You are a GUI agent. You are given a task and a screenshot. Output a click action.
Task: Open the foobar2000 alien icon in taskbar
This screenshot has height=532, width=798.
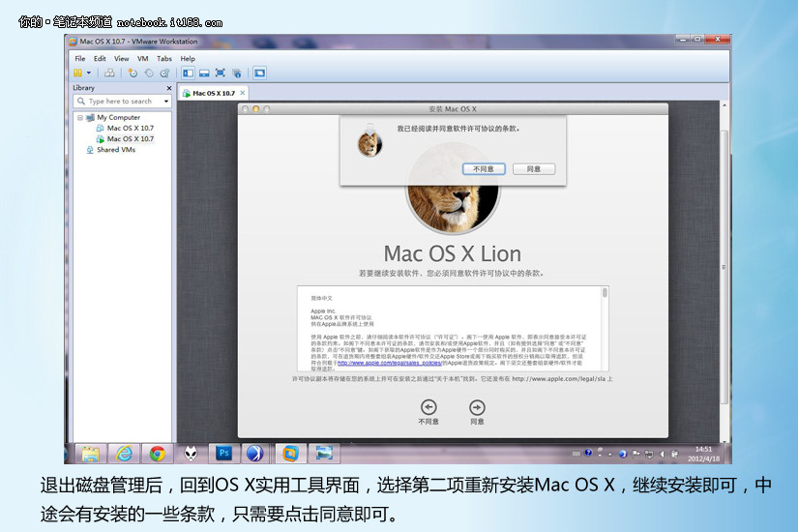tap(191, 453)
